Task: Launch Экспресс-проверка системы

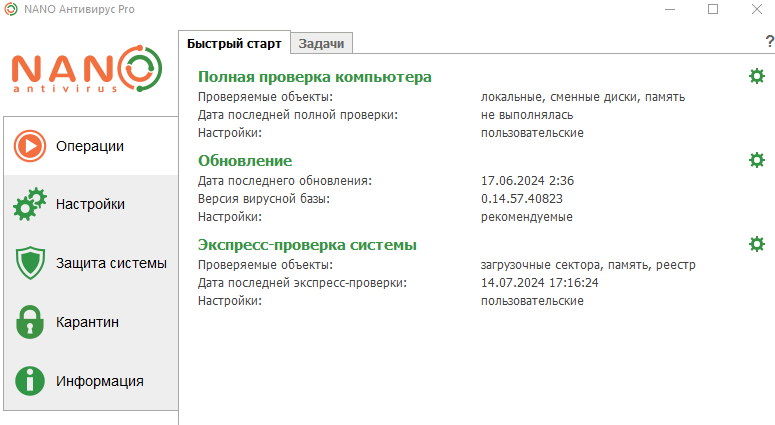Action: point(307,245)
